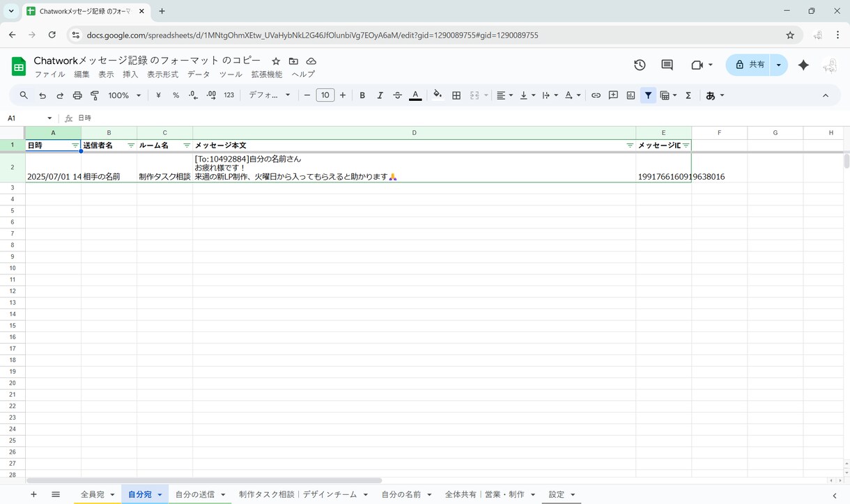The image size is (850, 504).
Task: Move the document to a folder
Action: tap(293, 61)
